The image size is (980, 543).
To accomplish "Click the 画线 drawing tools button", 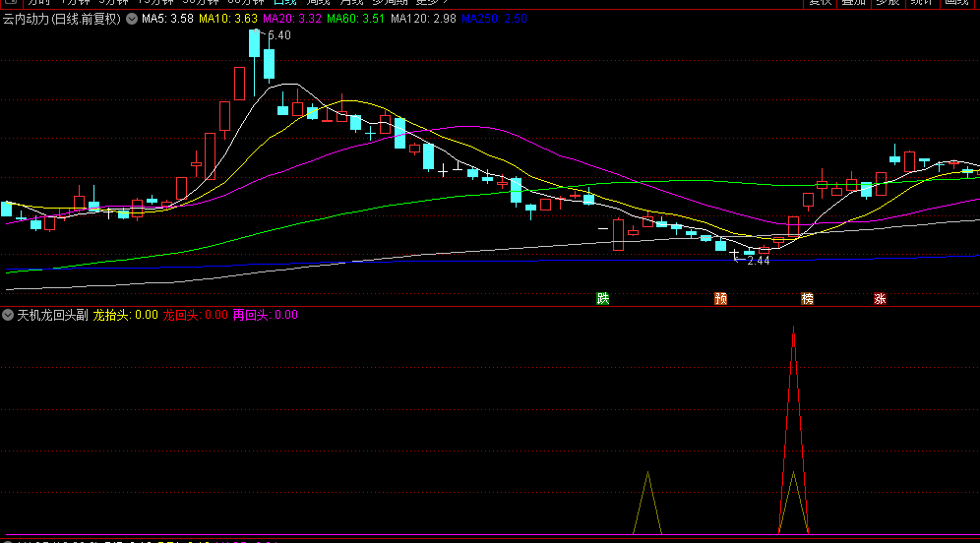I will (x=955, y=3).
